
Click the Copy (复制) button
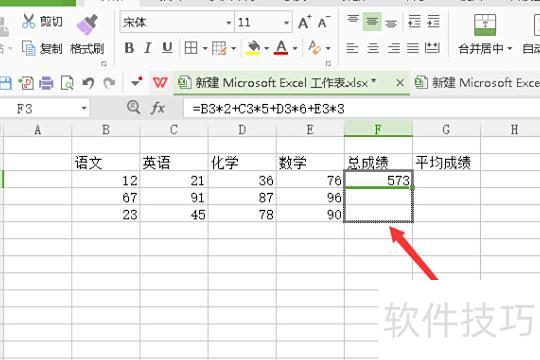pos(42,48)
